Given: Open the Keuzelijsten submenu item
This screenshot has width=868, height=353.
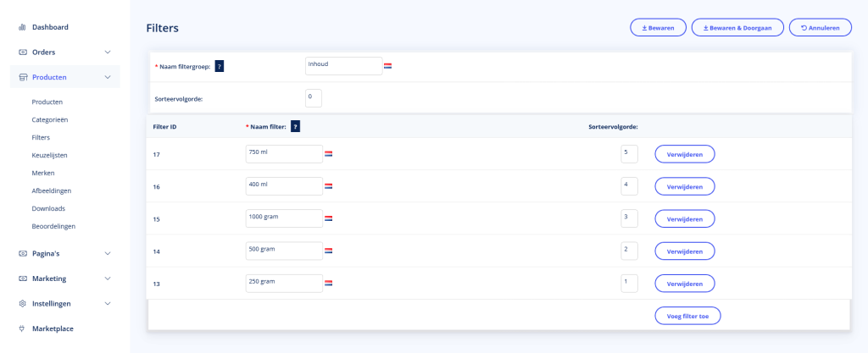Looking at the screenshot, I should (49, 155).
